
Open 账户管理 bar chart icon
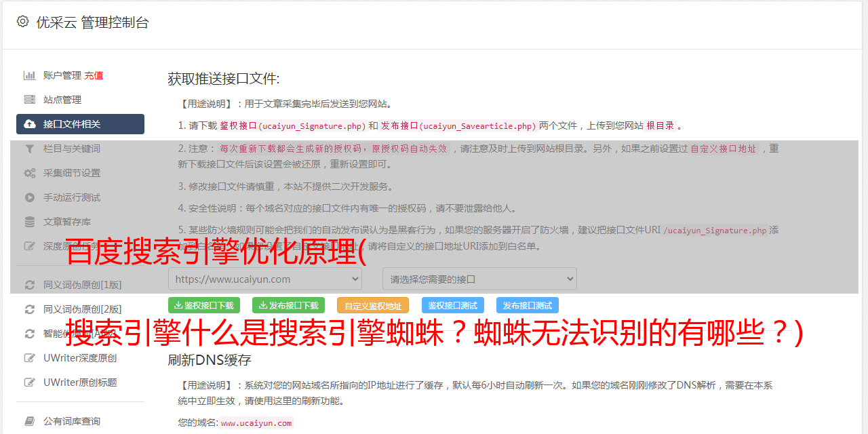30,75
